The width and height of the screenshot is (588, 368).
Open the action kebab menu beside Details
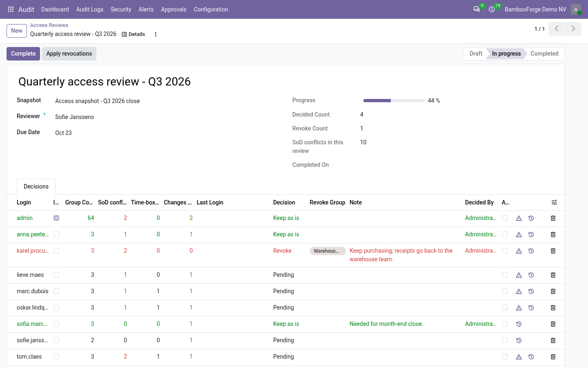coord(156,34)
